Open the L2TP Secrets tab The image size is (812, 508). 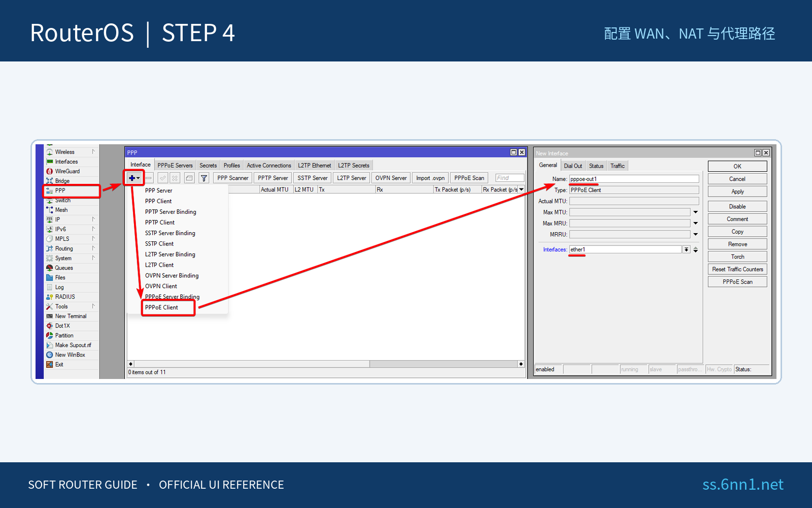click(x=354, y=165)
